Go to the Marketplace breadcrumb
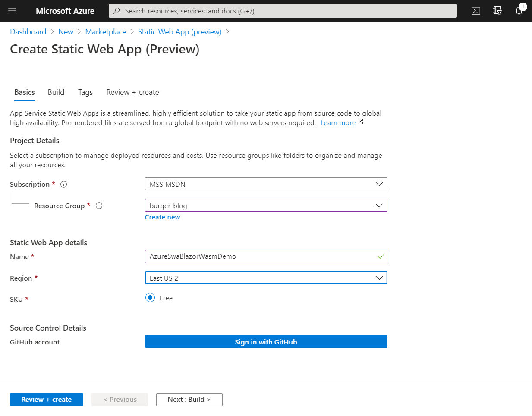The image size is (532, 416). [x=106, y=32]
